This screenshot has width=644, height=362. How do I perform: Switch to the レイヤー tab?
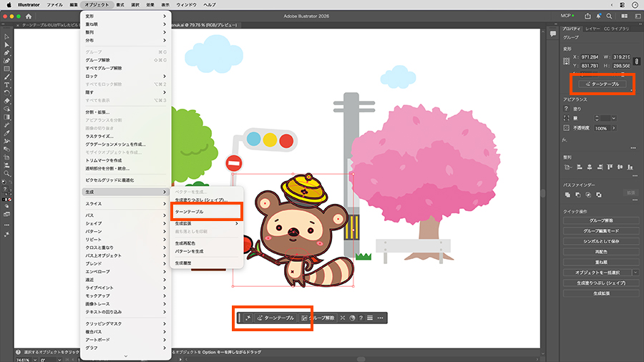(592, 29)
